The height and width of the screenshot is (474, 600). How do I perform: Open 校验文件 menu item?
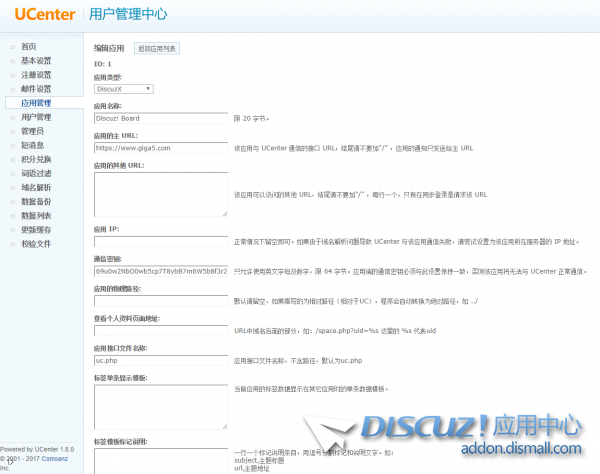coord(36,244)
